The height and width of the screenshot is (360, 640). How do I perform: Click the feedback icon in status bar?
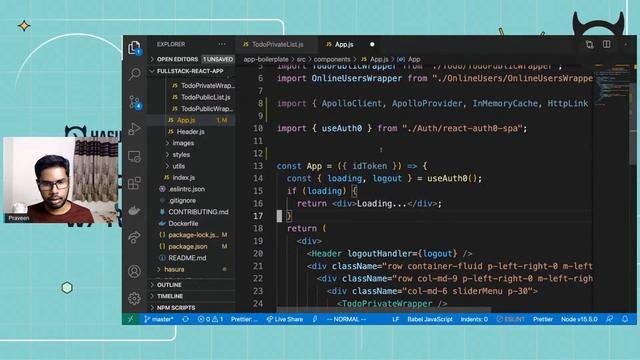(609, 319)
